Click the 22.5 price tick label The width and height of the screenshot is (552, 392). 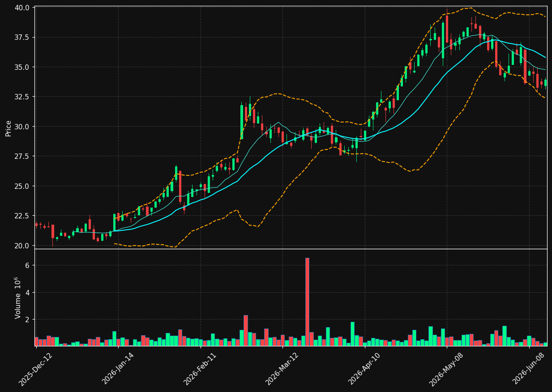click(x=22, y=216)
